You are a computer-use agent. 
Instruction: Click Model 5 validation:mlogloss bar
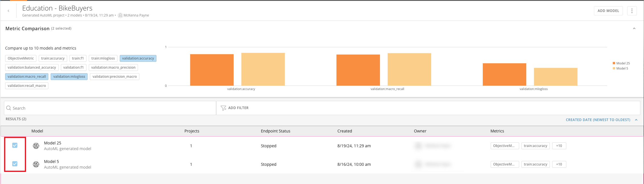[556, 77]
